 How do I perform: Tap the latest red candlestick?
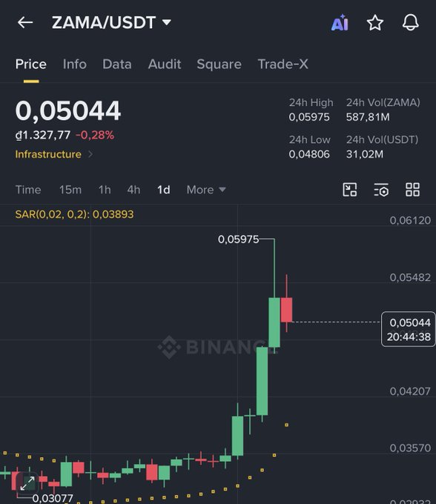click(286, 310)
